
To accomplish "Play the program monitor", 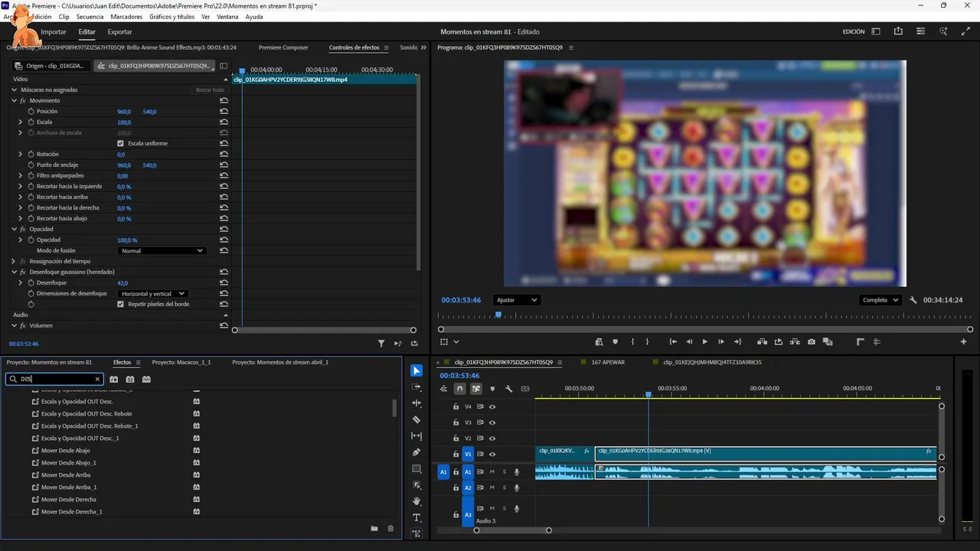I will click(x=705, y=342).
